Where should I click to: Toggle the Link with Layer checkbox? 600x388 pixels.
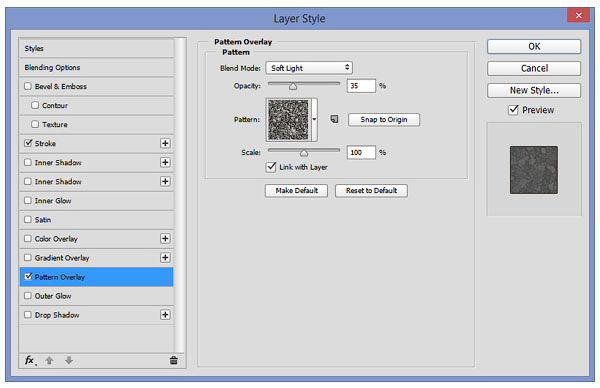pyautogui.click(x=271, y=167)
